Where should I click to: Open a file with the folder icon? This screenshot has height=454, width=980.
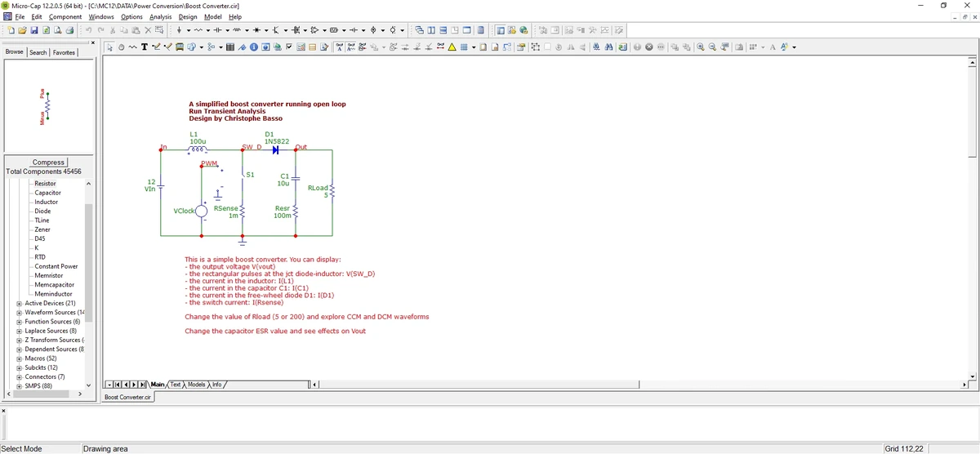pos(22,30)
